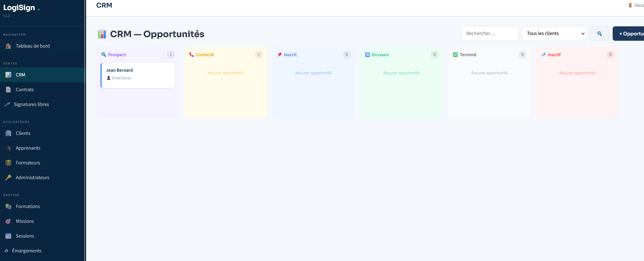Click the Prospect column header

[117, 55]
